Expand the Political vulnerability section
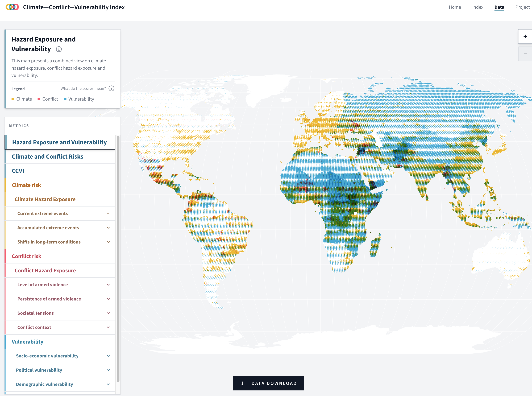 click(108, 370)
